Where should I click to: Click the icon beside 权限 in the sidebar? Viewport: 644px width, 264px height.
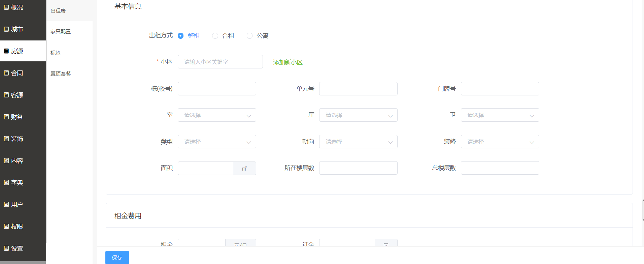click(6, 226)
